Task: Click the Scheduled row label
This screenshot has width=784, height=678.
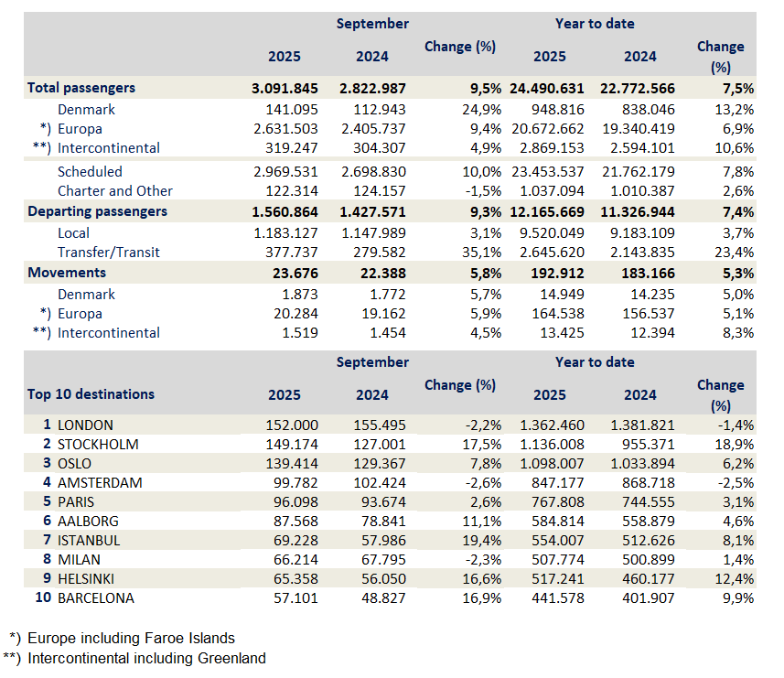Action: click(x=90, y=171)
